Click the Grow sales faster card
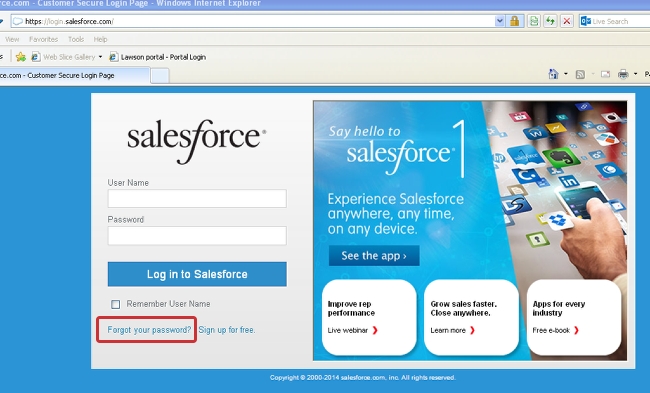Image resolution: width=650 pixels, height=393 pixels. [471, 317]
